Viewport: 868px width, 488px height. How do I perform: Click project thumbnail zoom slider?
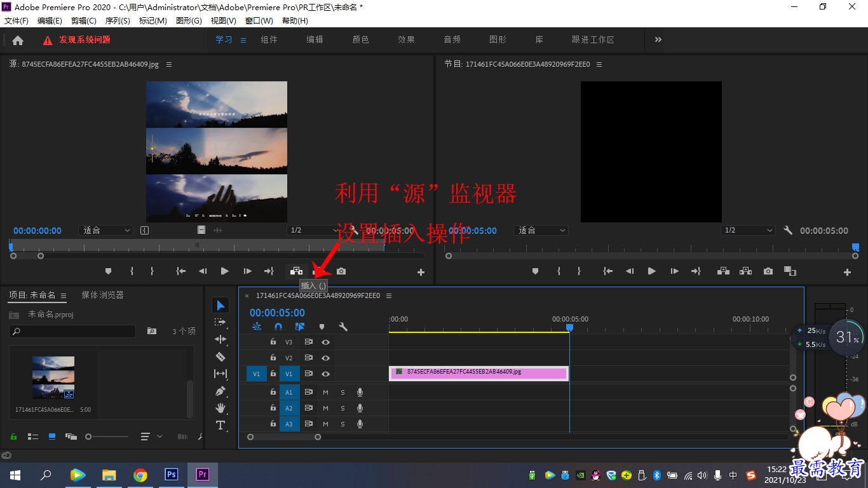107,437
